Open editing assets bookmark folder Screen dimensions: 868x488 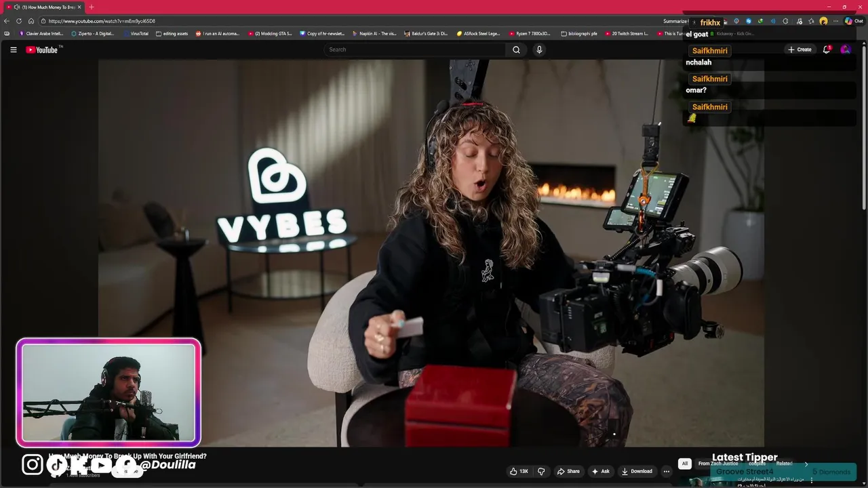172,33
